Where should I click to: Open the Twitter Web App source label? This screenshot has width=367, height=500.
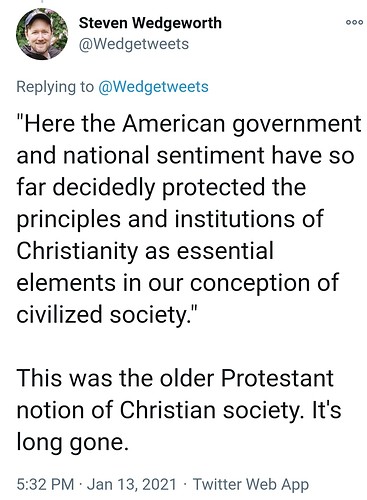point(251,484)
